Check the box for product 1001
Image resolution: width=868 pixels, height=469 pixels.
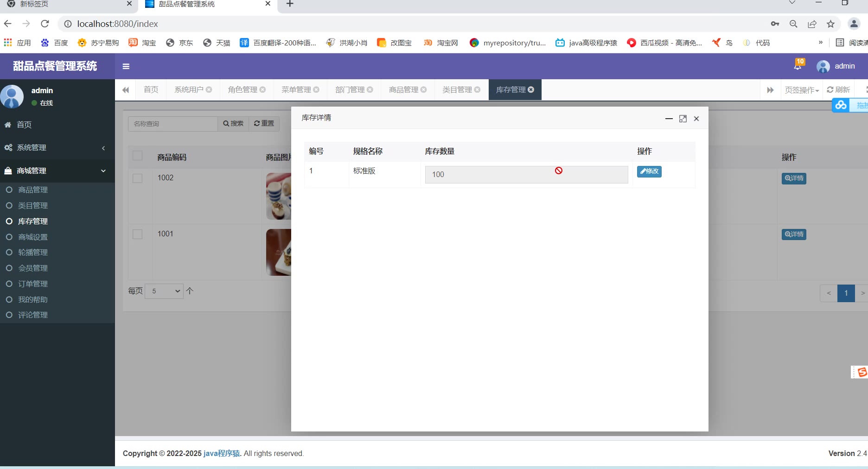tap(138, 234)
